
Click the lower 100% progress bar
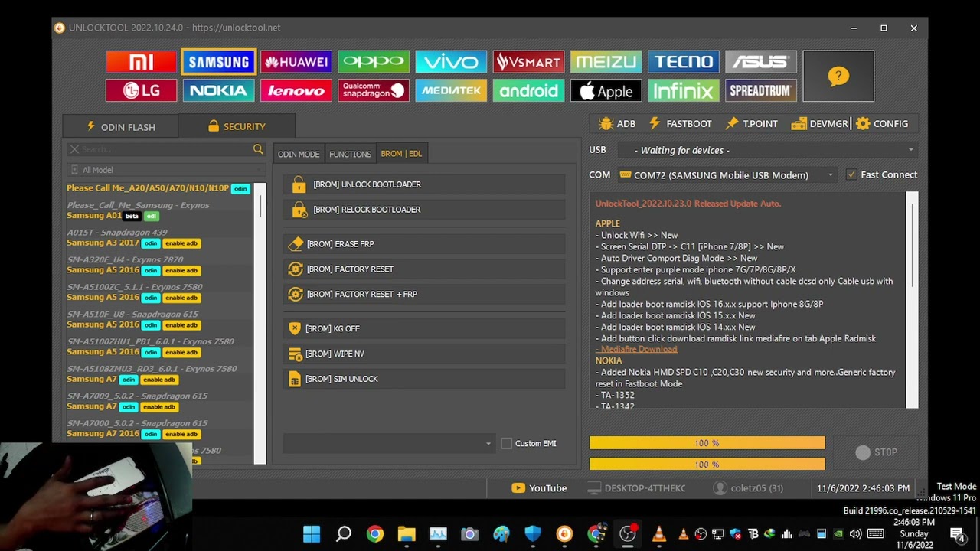707,465
